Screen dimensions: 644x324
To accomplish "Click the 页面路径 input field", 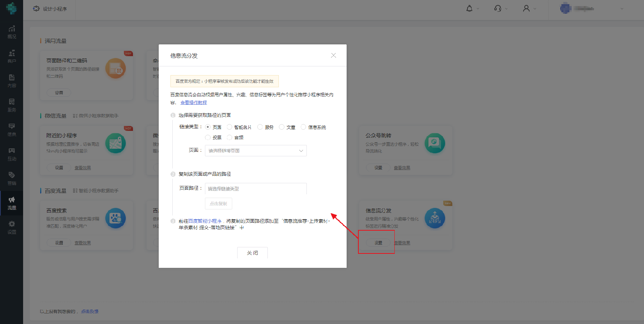I will (x=256, y=189).
